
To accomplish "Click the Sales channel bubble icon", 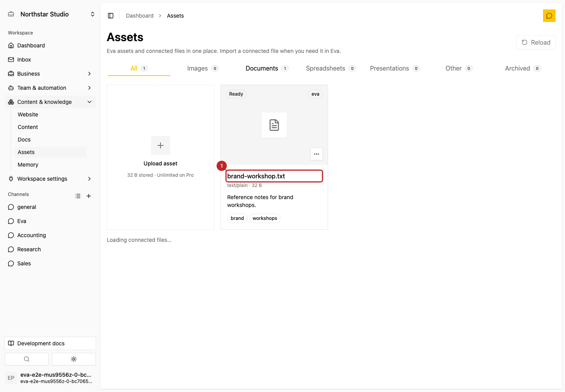I will 11,263.
